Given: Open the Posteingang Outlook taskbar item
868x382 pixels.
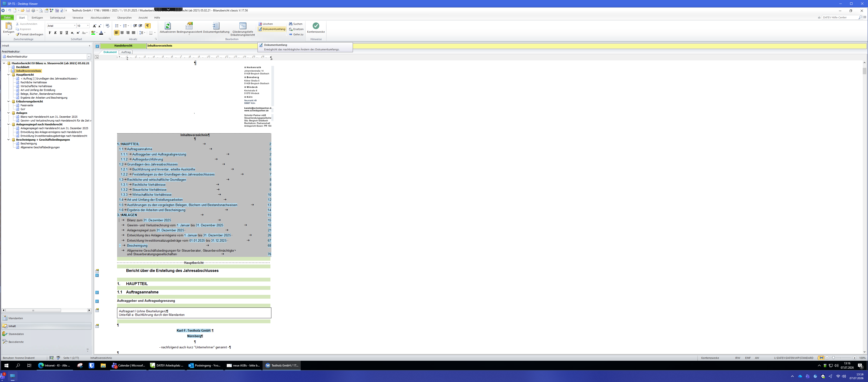Looking at the screenshot, I should coord(205,366).
